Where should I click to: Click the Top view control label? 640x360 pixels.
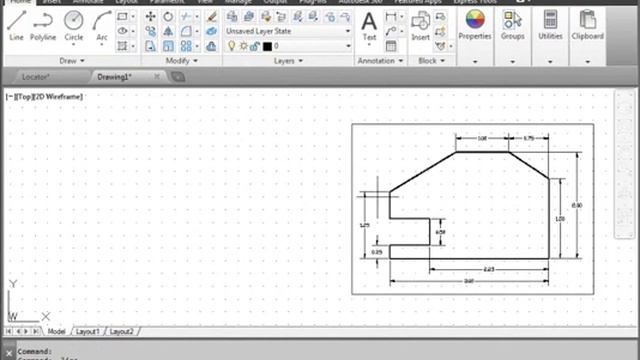[23, 97]
